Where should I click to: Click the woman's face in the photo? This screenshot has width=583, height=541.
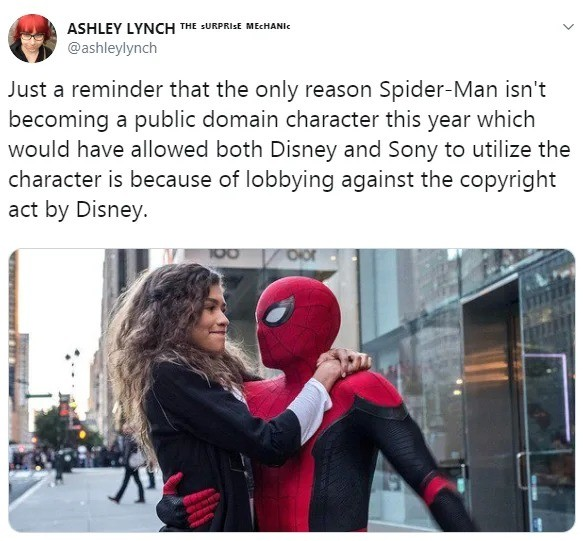pyautogui.click(x=213, y=320)
